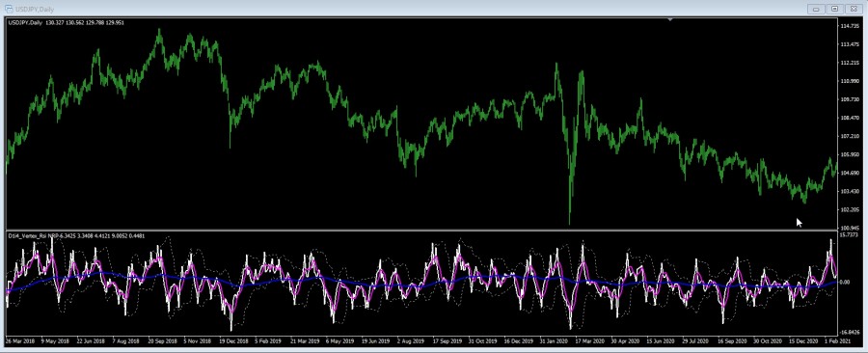Click the 5 Nov 2018 date label
The image size is (868, 353).
198,341
